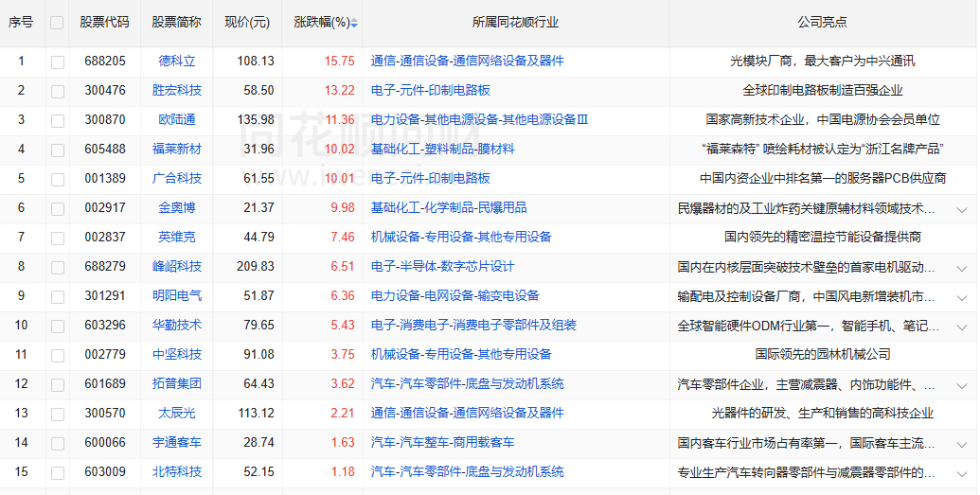Open stock link 华勤技术

pyautogui.click(x=177, y=326)
